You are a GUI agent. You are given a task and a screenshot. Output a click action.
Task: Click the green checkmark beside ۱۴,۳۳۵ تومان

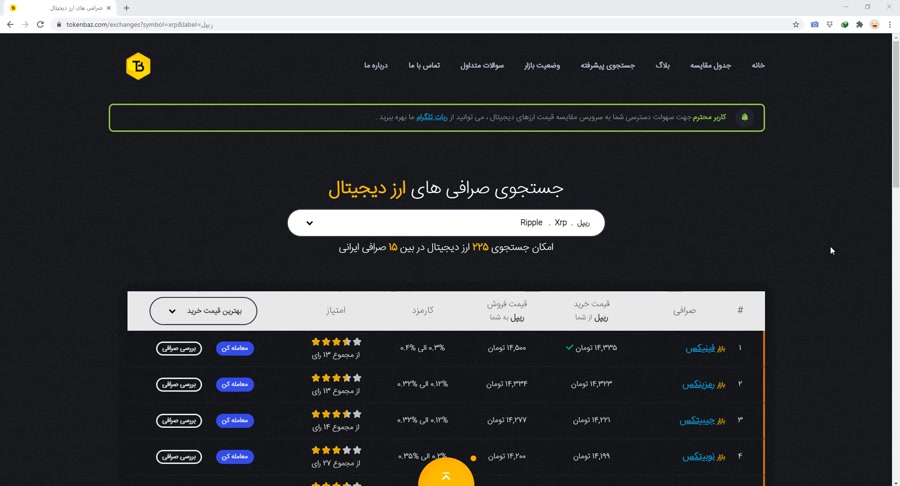[569, 347]
